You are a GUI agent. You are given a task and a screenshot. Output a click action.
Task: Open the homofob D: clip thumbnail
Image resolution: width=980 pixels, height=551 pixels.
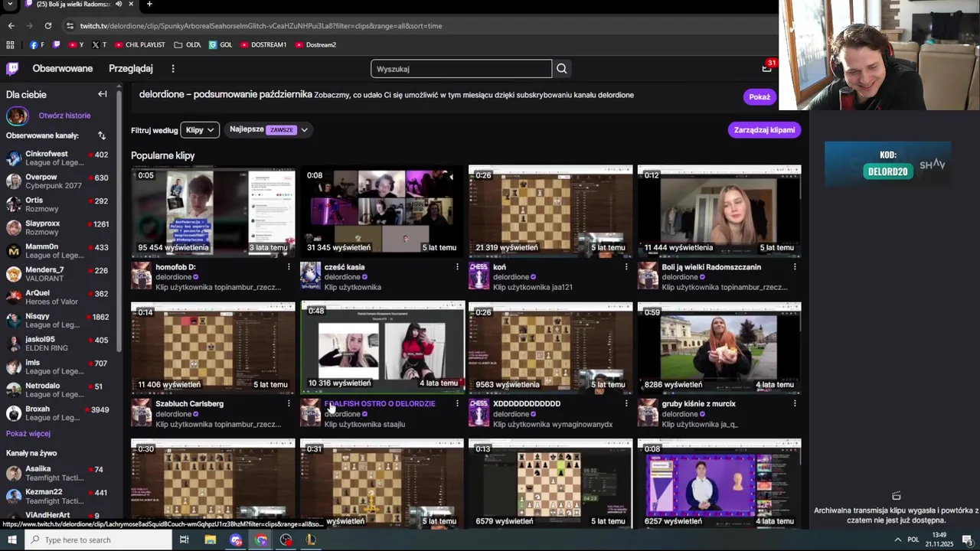click(213, 211)
